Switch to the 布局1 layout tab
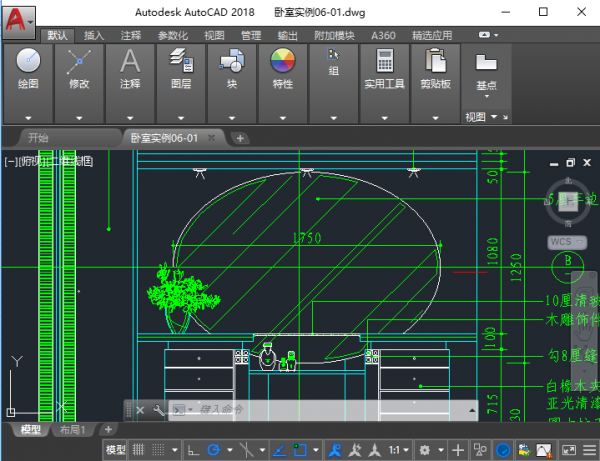 click(72, 430)
